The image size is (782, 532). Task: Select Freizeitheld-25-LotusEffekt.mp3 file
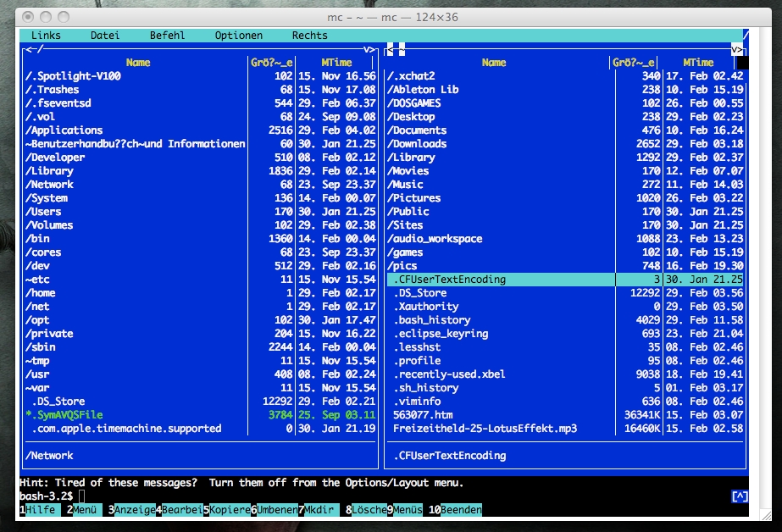point(485,429)
